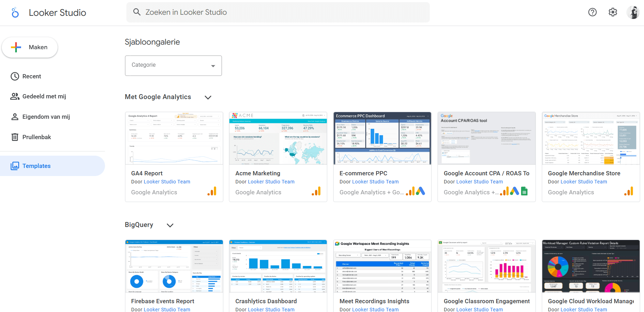Click the Google Classroom Engagement title

point(487,301)
